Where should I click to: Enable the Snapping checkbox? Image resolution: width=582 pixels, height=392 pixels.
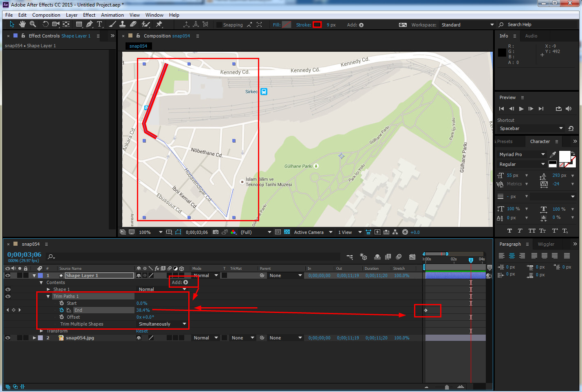219,25
